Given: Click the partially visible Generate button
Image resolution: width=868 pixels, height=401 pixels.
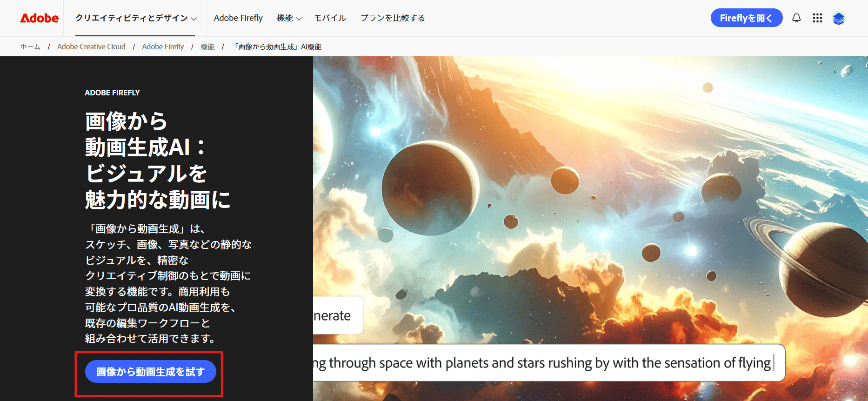Looking at the screenshot, I should 338,315.
